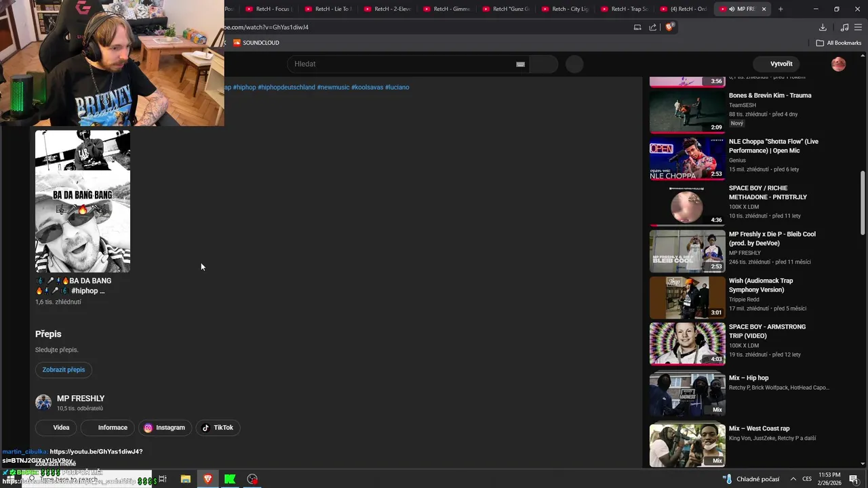This screenshot has height=488, width=868.
Task: Open the Brave Shields icon in address bar
Action: pyautogui.click(x=669, y=27)
